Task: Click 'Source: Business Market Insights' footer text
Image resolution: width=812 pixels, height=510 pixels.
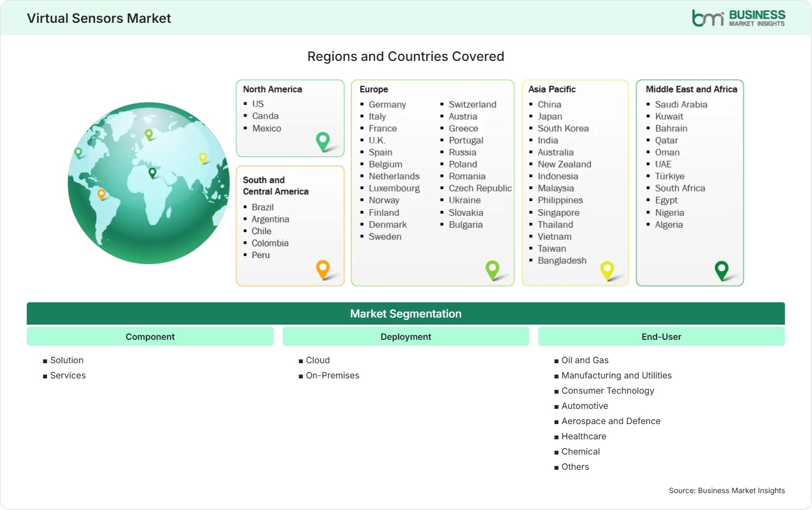Action: pyautogui.click(x=727, y=490)
